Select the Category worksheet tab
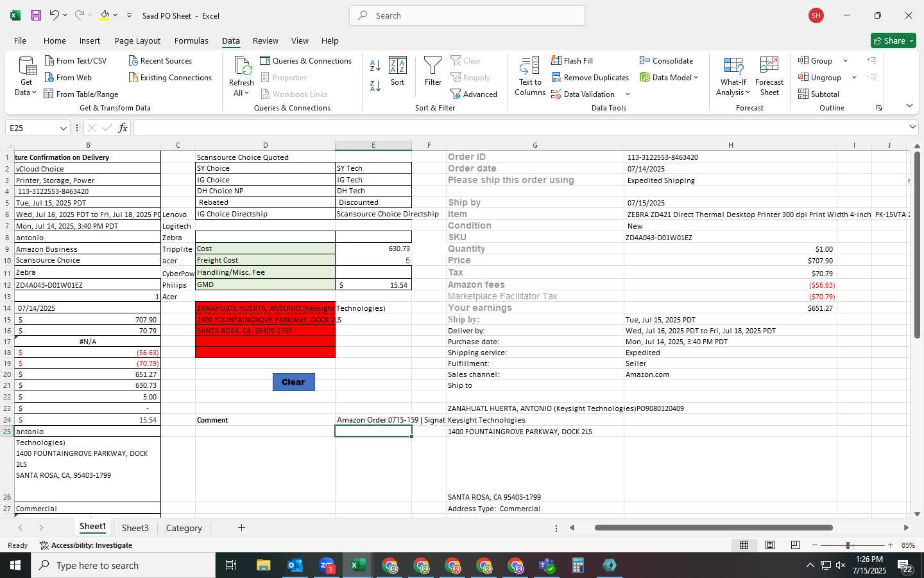Image resolution: width=924 pixels, height=578 pixels. pos(184,528)
